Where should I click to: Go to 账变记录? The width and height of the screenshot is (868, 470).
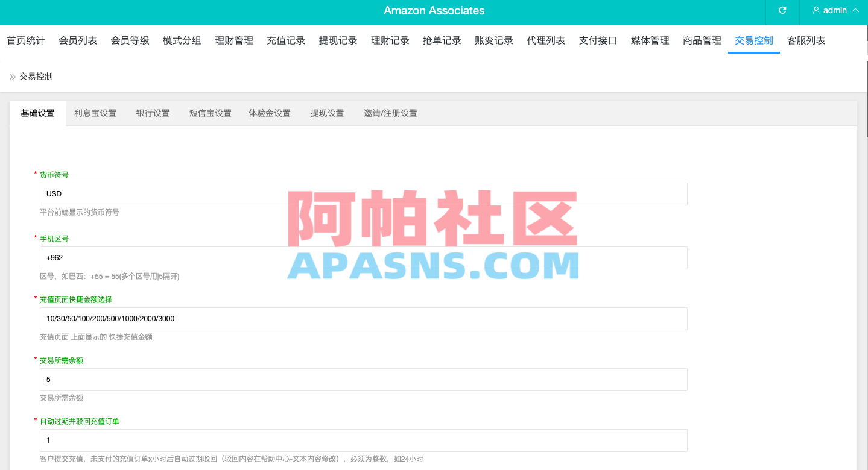pos(494,40)
